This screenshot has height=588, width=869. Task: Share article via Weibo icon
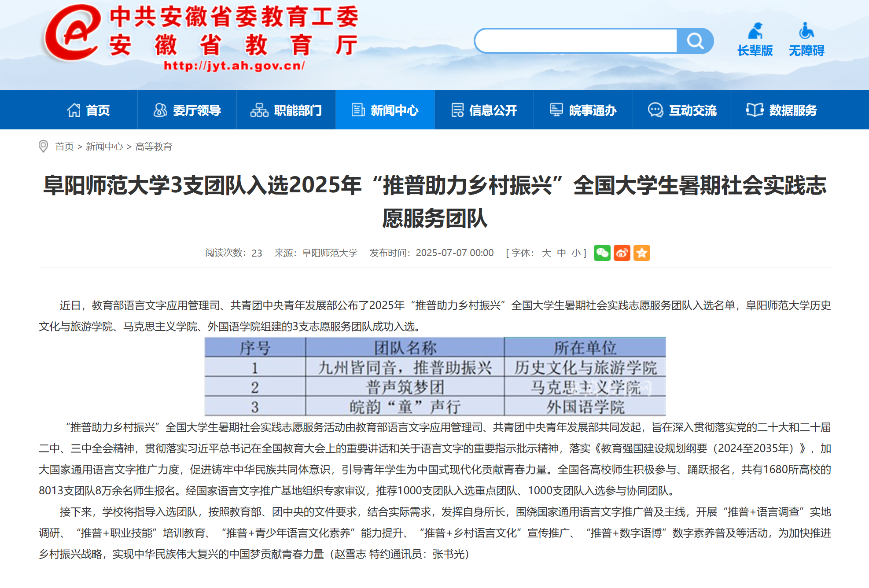(622, 253)
